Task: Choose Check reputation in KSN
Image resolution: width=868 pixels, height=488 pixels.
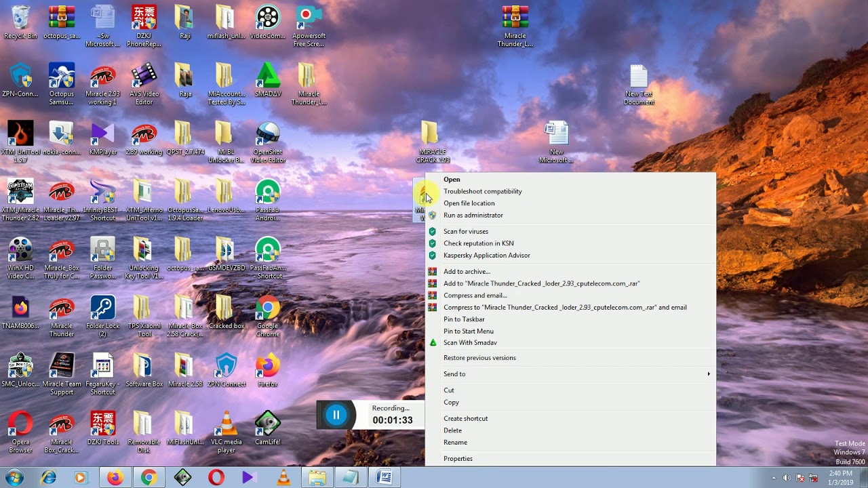Action: pyautogui.click(x=570, y=243)
